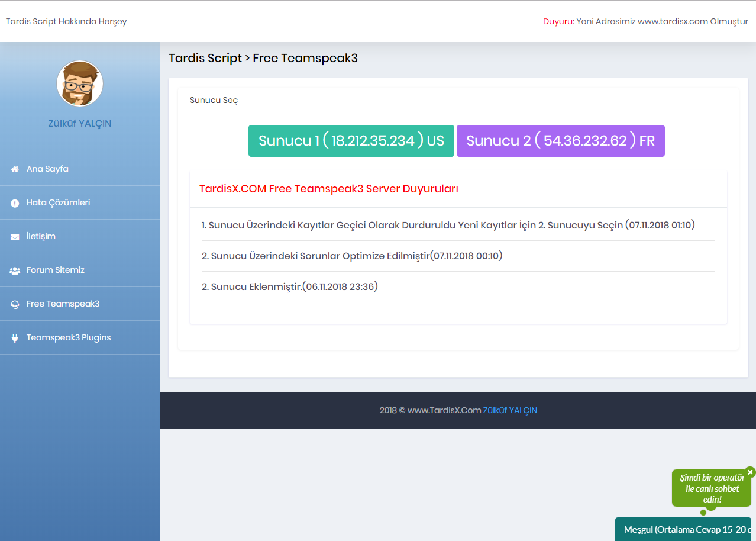Open Hata Çözümleri menu item
The width and height of the screenshot is (756, 541).
pyautogui.click(x=80, y=202)
